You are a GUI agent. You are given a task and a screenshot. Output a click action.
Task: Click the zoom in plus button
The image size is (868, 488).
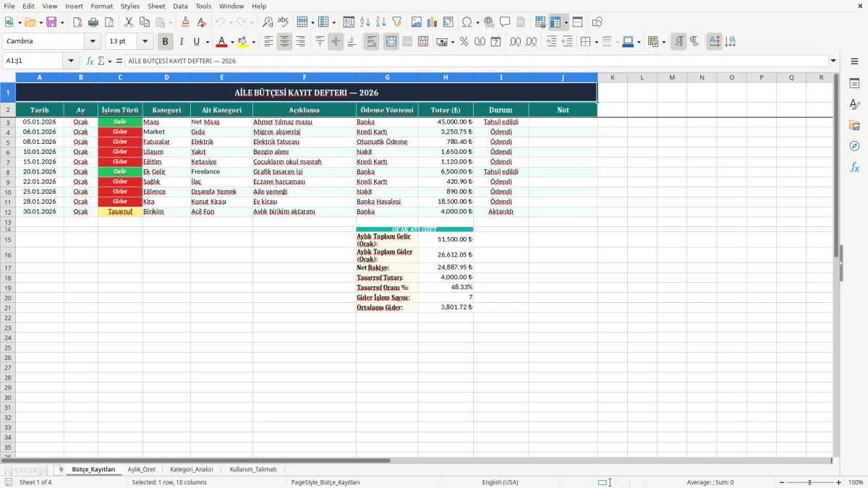tap(838, 482)
